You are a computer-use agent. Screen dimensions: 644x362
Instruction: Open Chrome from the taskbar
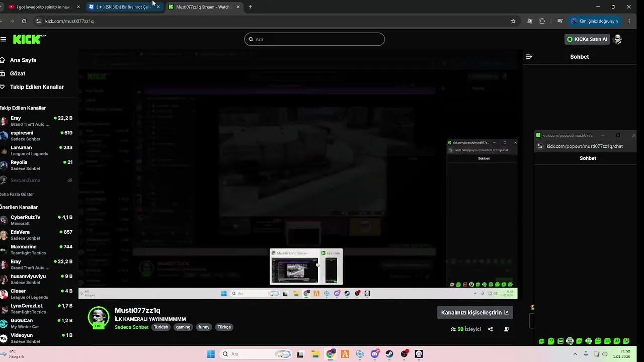point(330,354)
